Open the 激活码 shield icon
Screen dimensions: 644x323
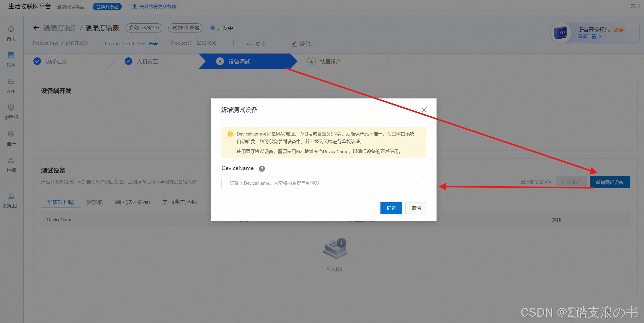11,108
